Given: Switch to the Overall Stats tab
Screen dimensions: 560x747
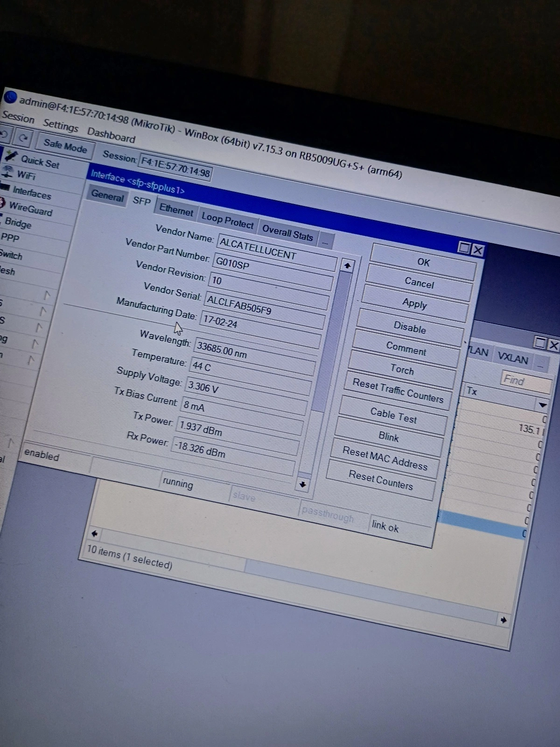Looking at the screenshot, I should click(x=287, y=233).
